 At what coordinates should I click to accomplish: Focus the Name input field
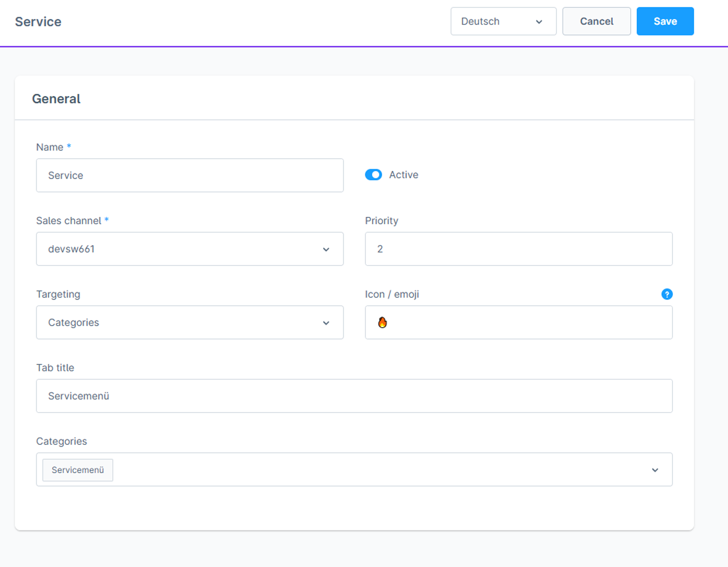[190, 175]
